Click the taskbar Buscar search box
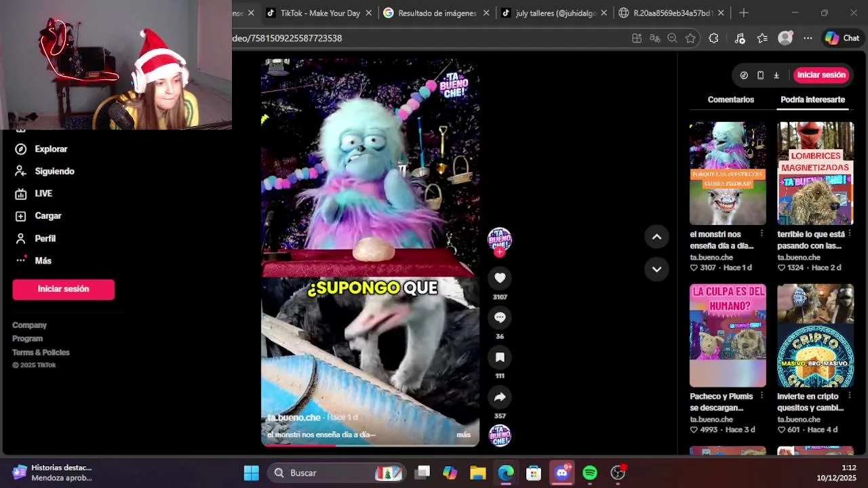 [337, 473]
